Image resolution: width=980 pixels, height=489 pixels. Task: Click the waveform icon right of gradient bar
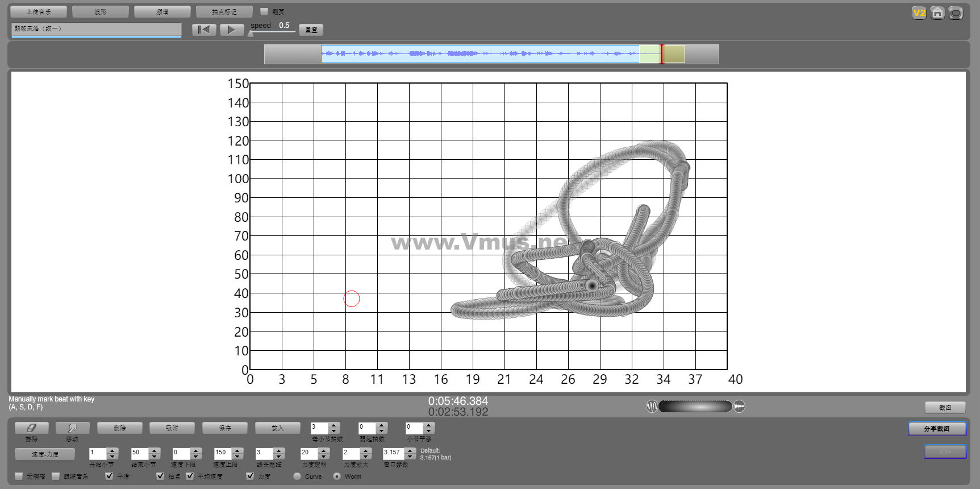click(x=739, y=406)
